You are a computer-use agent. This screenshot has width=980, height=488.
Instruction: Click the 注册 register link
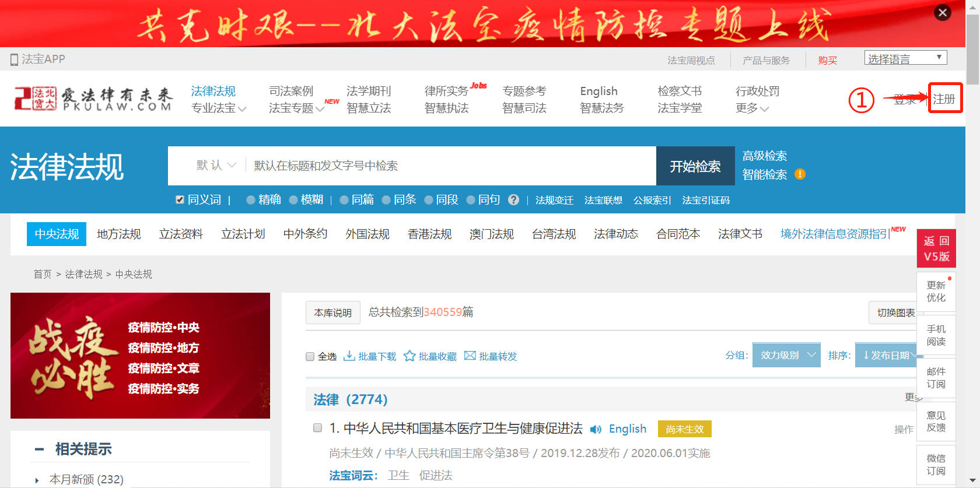point(944,99)
